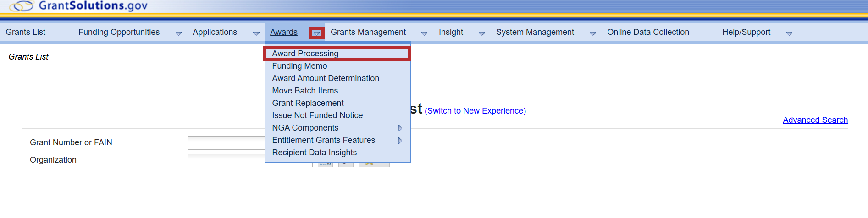Open the Funding Opportunities dropdown arrow
The width and height of the screenshot is (868, 218).
pos(178,33)
